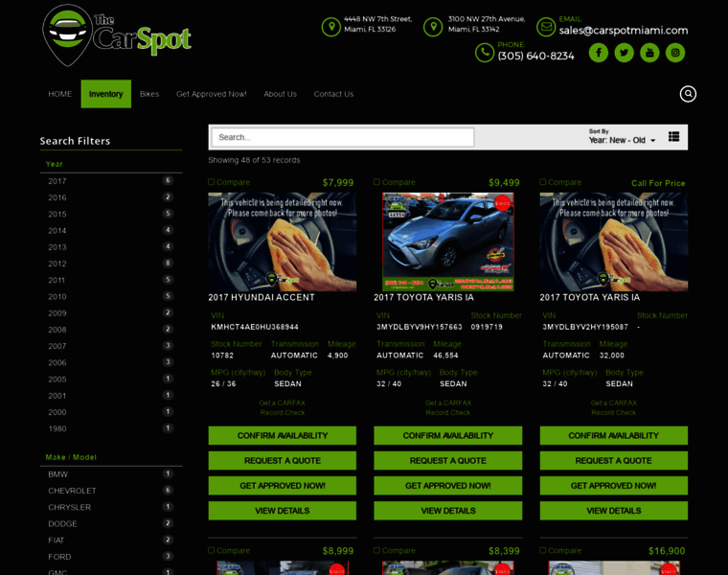Get CARFAX record check for $9,499 Yaris

(x=447, y=408)
